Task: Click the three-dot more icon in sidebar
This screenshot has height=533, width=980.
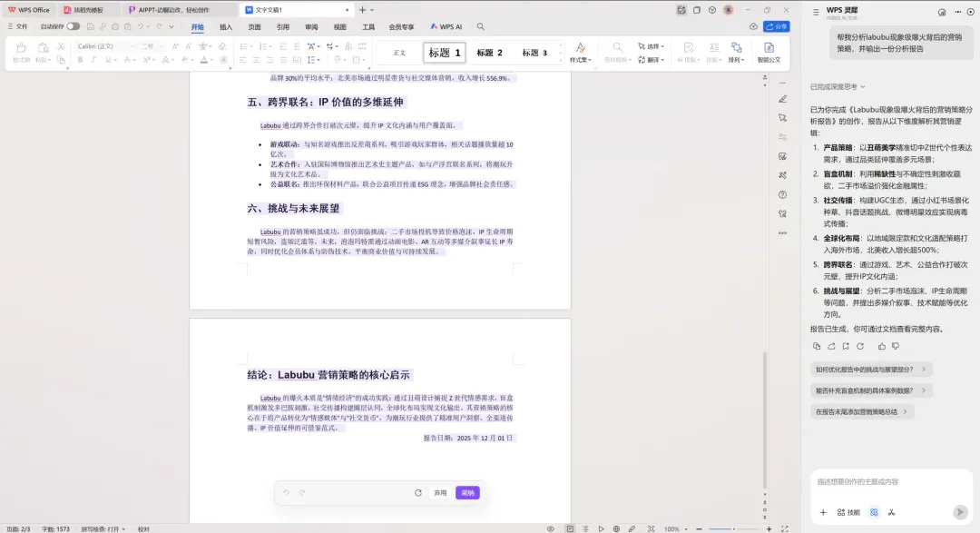Action: coord(782,232)
